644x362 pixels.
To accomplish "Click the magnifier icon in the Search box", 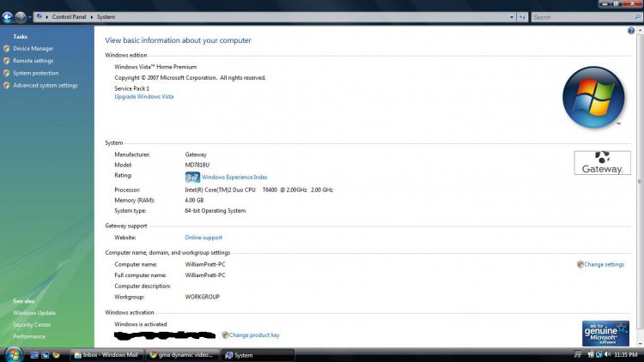I will tap(637, 17).
